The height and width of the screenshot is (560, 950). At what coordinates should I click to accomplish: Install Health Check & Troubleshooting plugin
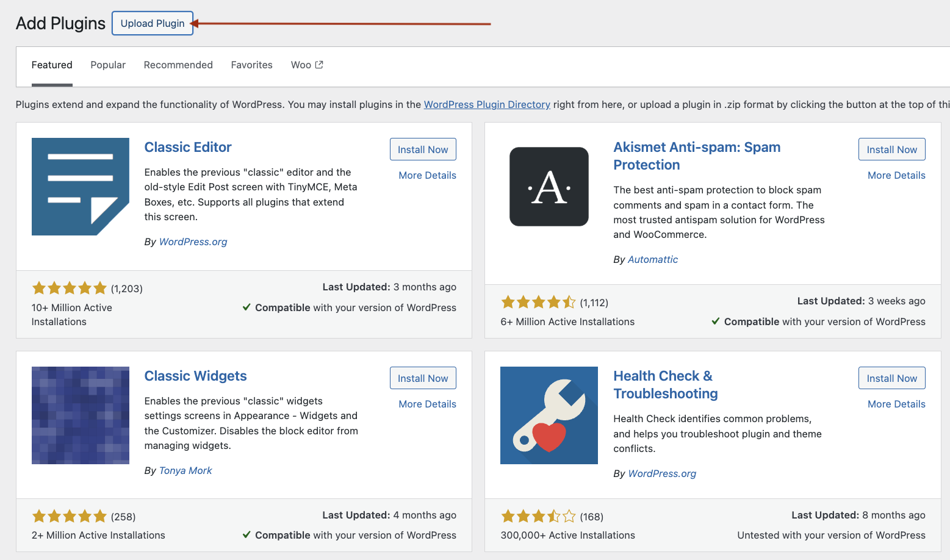(892, 378)
